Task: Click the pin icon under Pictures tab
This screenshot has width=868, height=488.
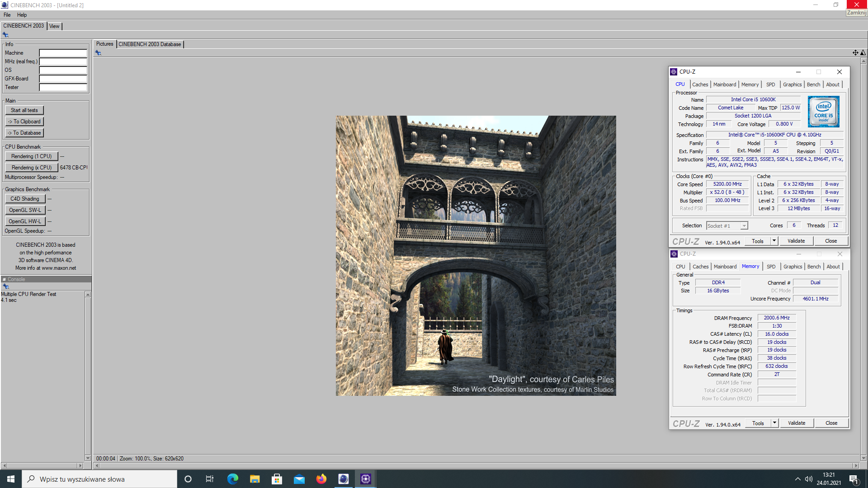Action: click(x=98, y=53)
